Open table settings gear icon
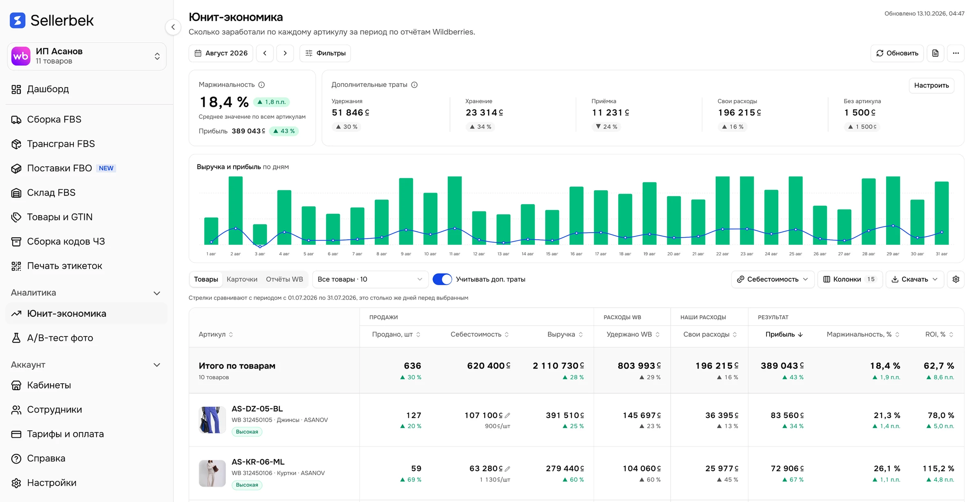 [956, 279]
